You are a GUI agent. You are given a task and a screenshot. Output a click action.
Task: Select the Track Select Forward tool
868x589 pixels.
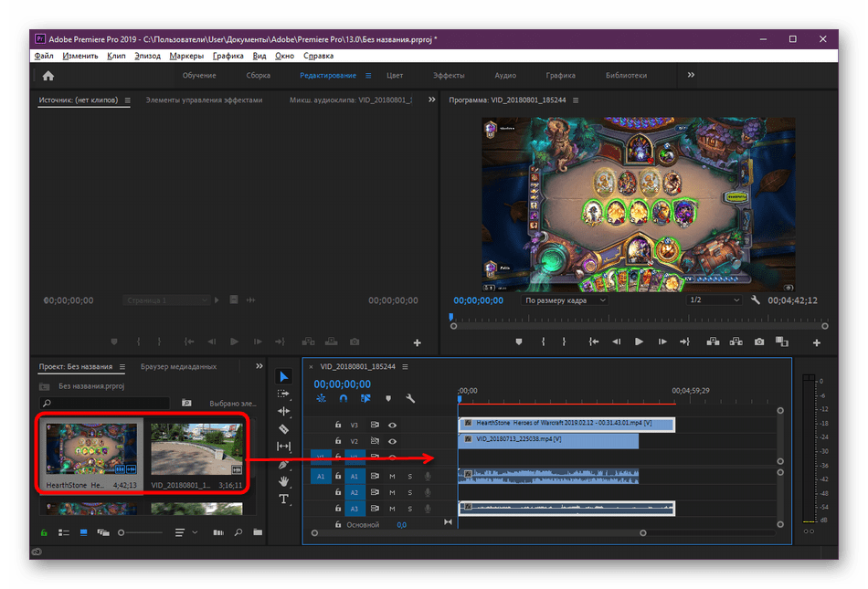pos(283,394)
